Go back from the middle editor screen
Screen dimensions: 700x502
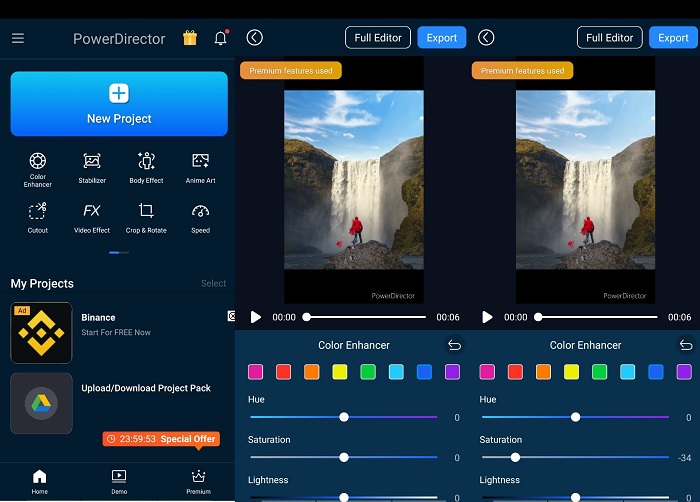click(x=254, y=38)
